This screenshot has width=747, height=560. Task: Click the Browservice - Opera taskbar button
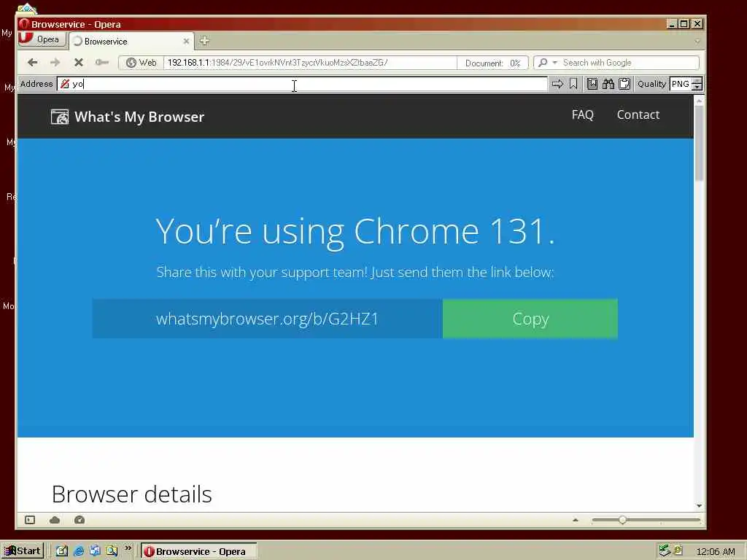199,551
